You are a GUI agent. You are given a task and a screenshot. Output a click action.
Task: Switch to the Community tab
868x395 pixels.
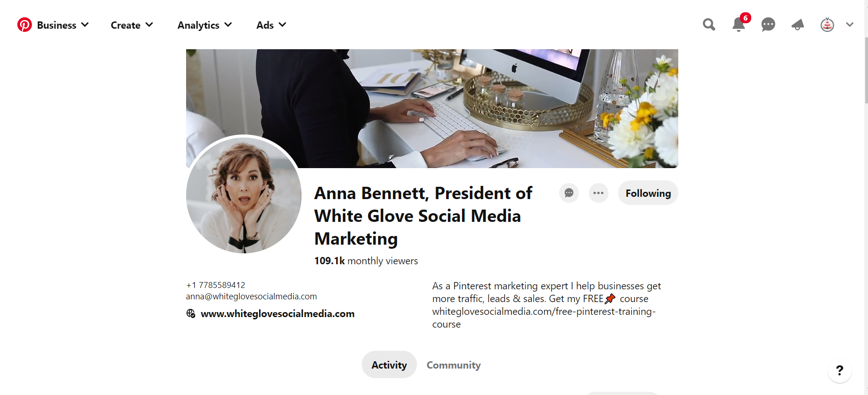pos(453,365)
